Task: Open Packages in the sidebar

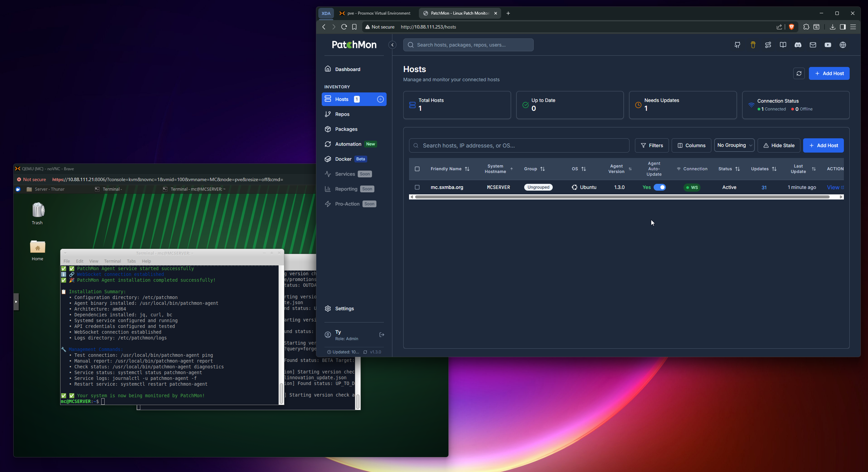Action: coord(354,129)
